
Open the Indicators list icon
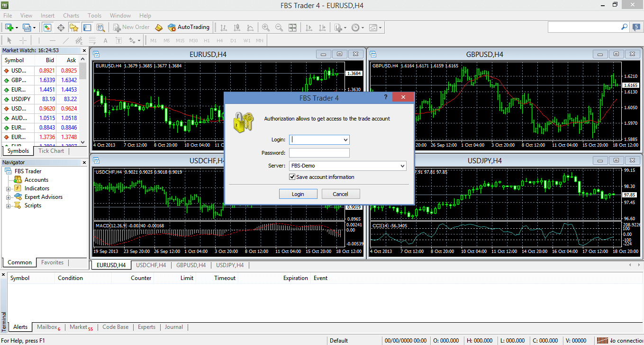point(337,27)
